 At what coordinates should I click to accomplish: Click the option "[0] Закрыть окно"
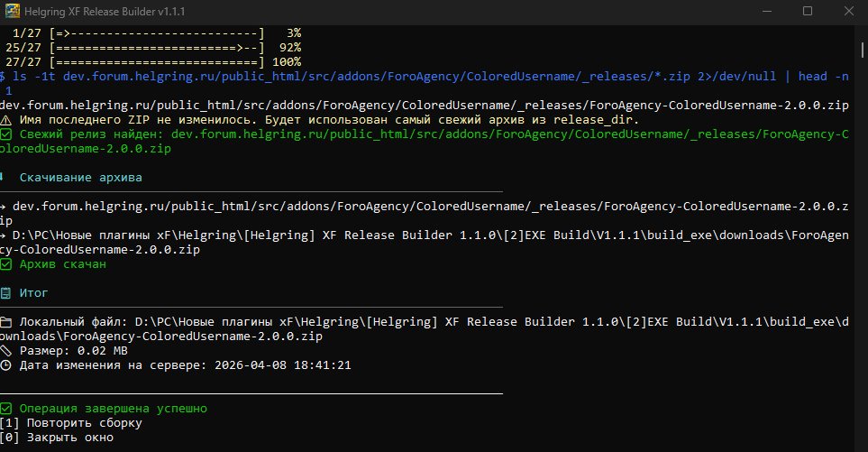[57, 438]
